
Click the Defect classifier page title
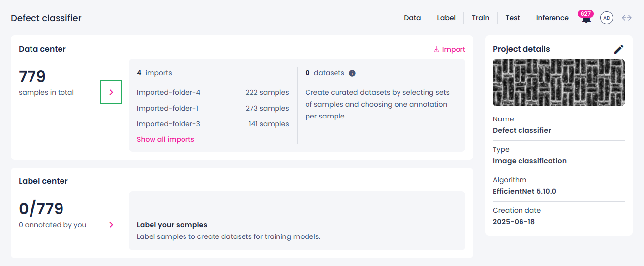[46, 18]
